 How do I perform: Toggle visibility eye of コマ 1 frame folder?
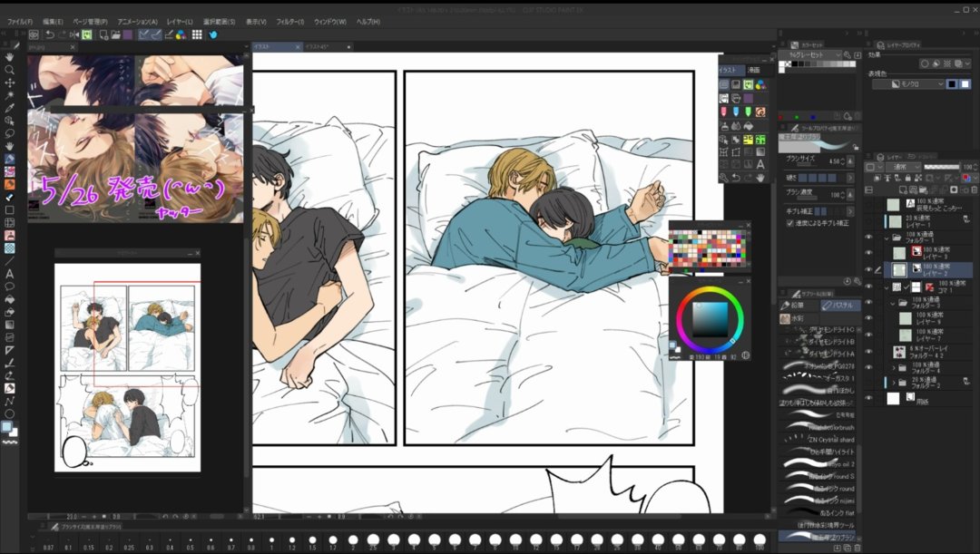[x=868, y=287]
